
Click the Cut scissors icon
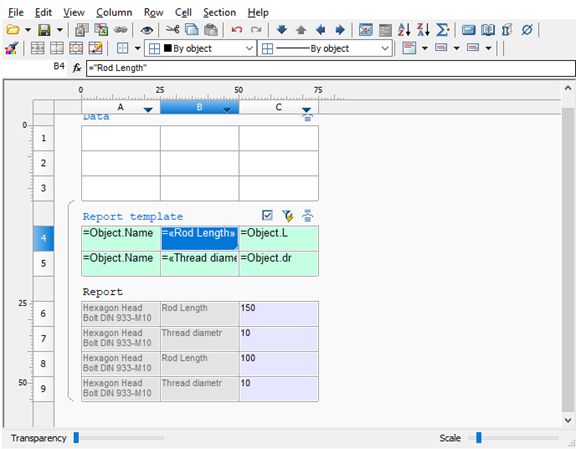172,29
